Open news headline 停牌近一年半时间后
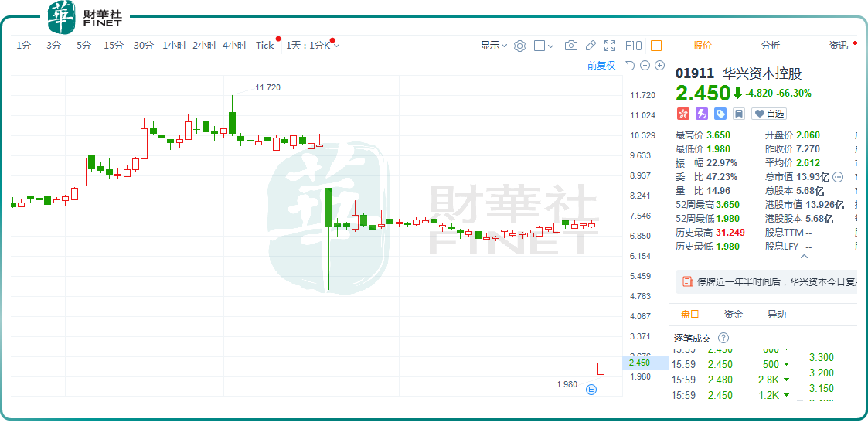Screen dimensions: 868x436 tap(778, 281)
